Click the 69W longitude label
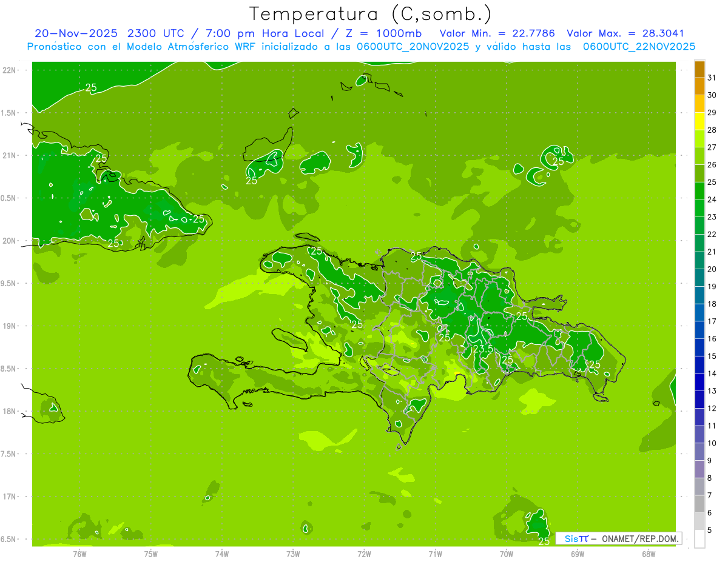This screenshot has width=728, height=562. point(578,554)
